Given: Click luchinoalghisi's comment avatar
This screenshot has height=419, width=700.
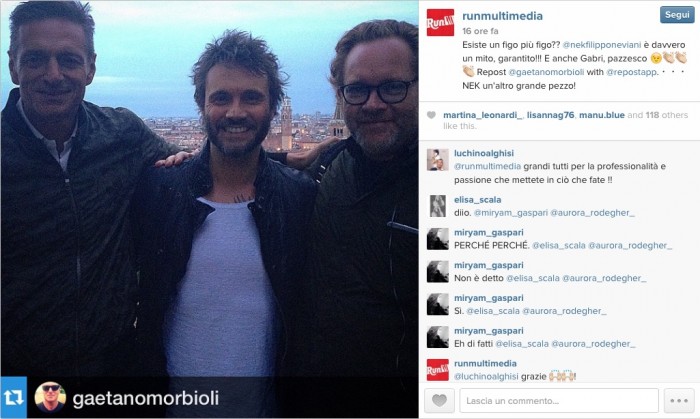Looking at the screenshot, I should click(x=438, y=160).
